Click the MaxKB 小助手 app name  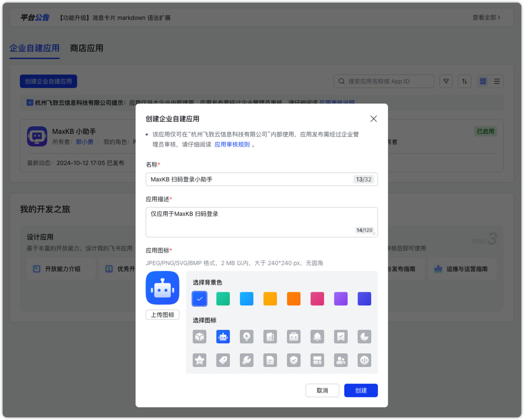pyautogui.click(x=74, y=131)
